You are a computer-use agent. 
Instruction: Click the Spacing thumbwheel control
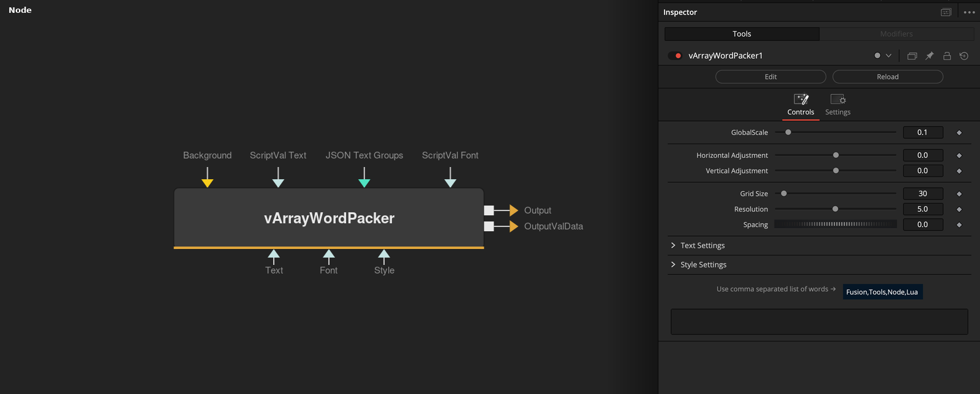tap(835, 225)
